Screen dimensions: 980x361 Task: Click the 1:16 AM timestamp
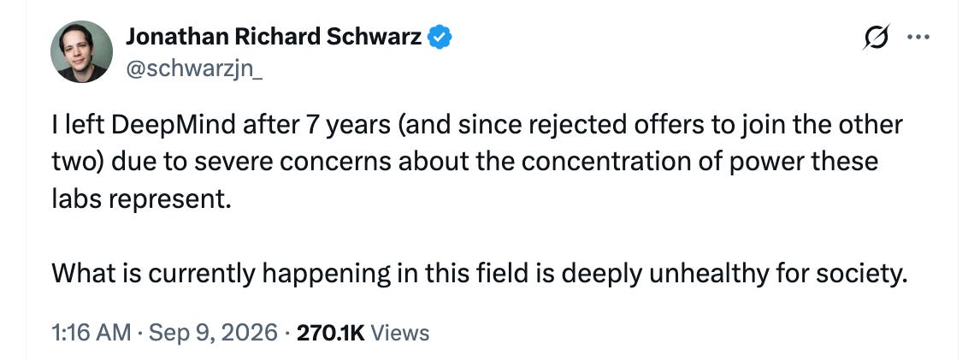coord(92,333)
